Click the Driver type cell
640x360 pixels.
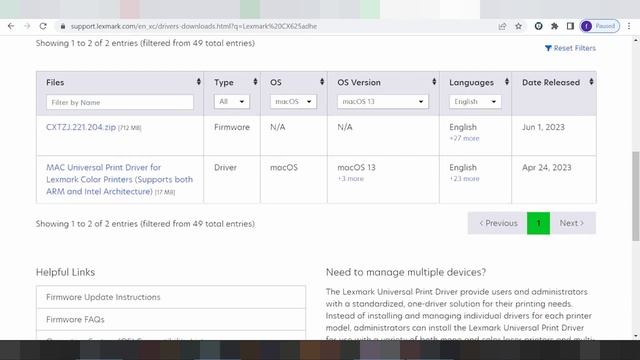click(225, 167)
